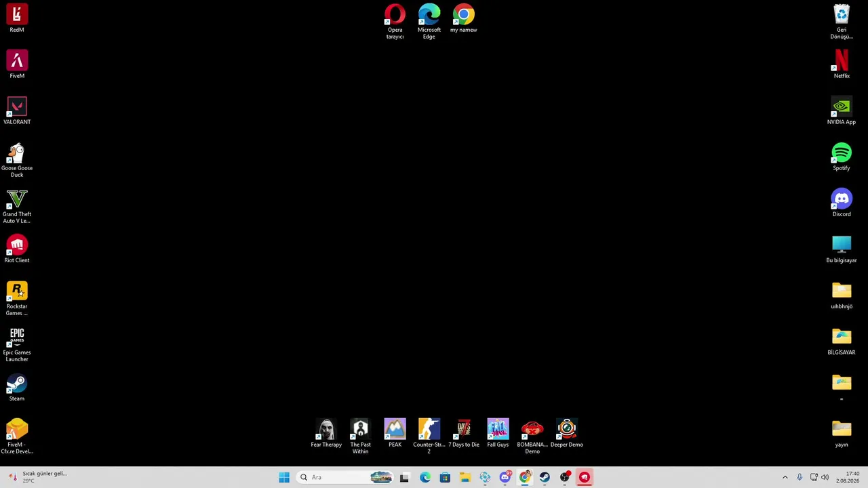Viewport: 868px width, 488px height.
Task: Select the Fear Therapy game shortcut
Action: [x=326, y=433]
